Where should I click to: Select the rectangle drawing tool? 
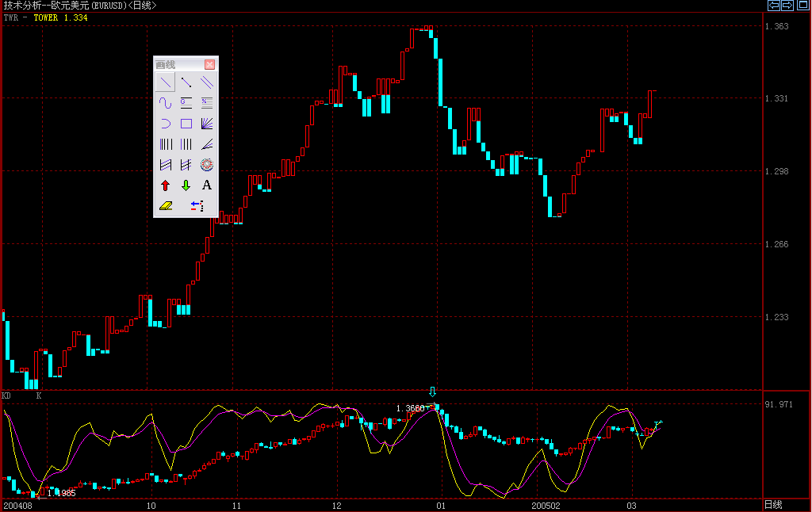point(186,124)
